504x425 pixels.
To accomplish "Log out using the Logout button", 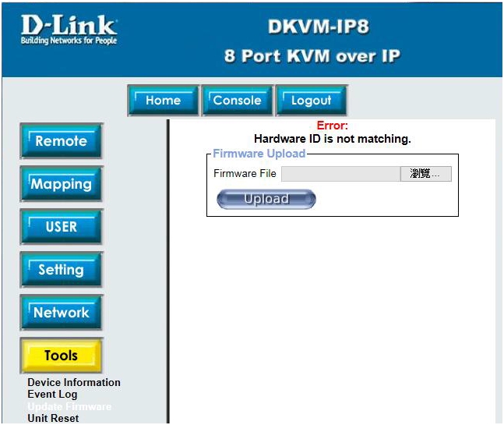I will (x=311, y=101).
